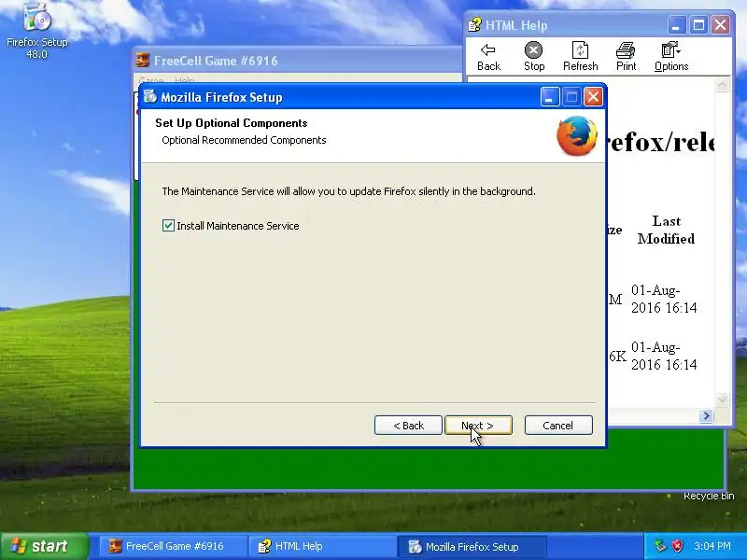Refresh the HTML Help page

(580, 57)
